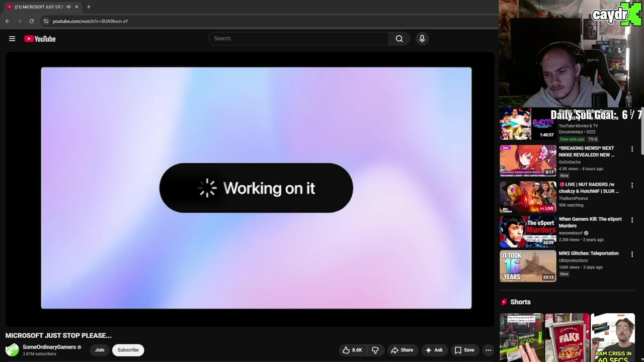The height and width of the screenshot is (362, 644).
Task: Open the IT TOOK 16 YEARS thumbnail
Action: (x=528, y=266)
